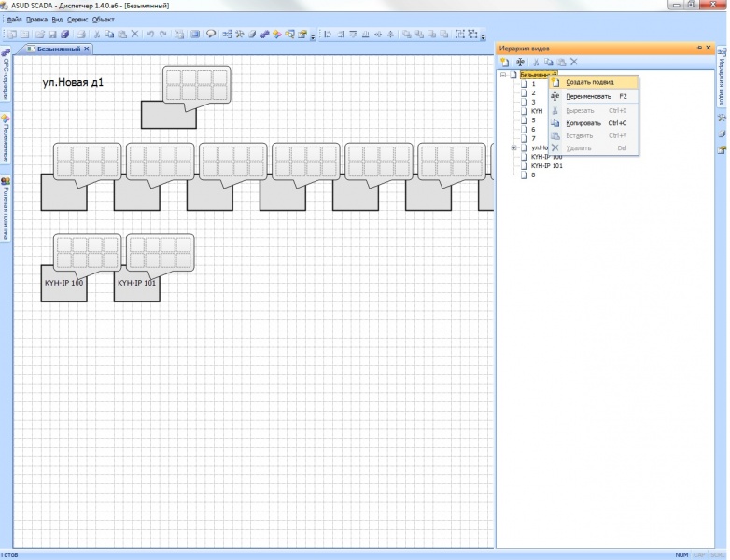Screen dimensions: 730x560
Task: Collapse the Безымянный root tree node
Action: 503,75
